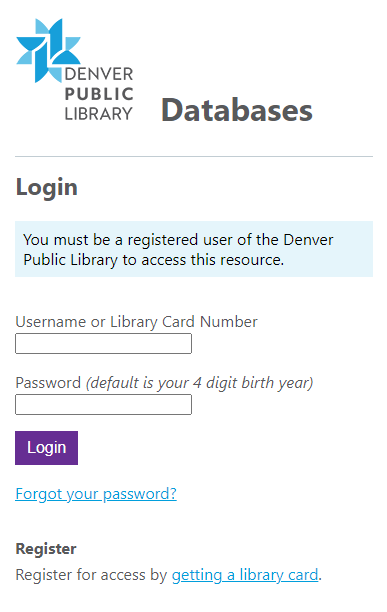
Task: Click the word LIBRARY in the logo
Action: (99, 114)
